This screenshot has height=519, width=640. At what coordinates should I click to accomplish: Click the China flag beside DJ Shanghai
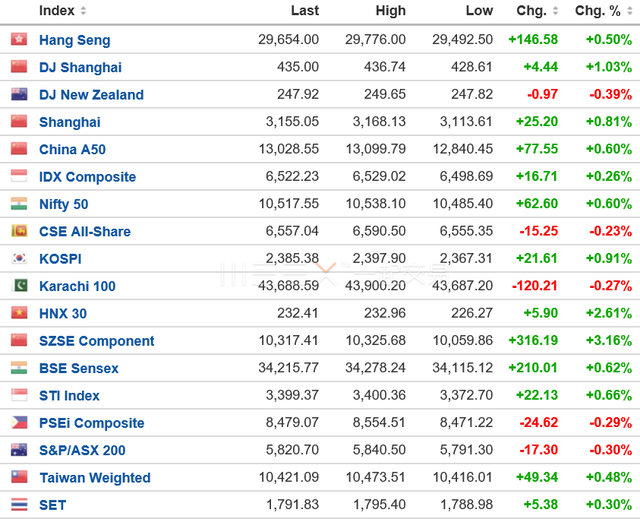pos(19,67)
